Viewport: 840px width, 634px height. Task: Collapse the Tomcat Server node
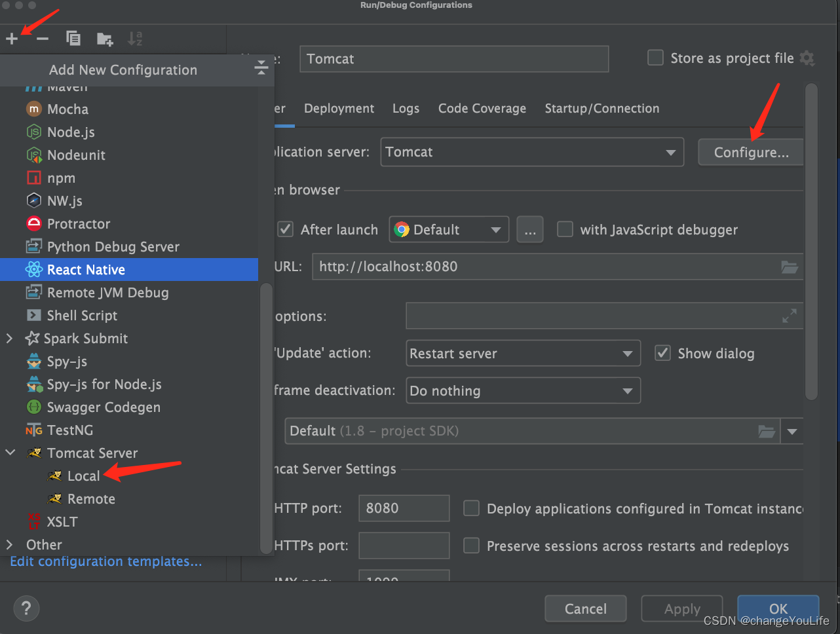[10, 453]
